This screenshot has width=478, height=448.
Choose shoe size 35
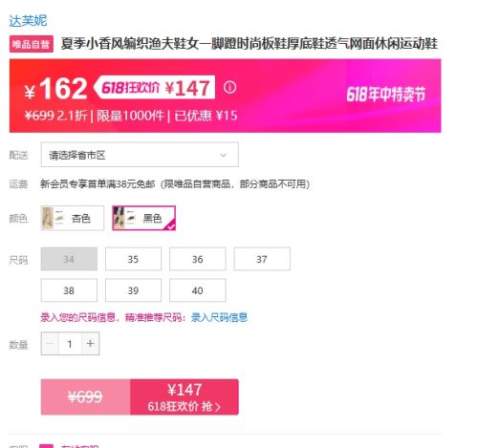pyautogui.click(x=133, y=259)
